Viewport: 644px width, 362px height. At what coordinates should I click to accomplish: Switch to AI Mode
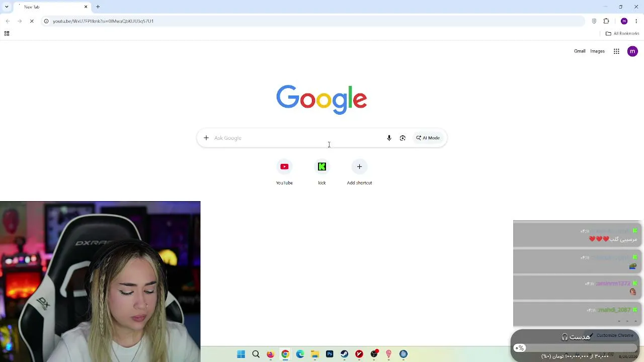coord(428,138)
